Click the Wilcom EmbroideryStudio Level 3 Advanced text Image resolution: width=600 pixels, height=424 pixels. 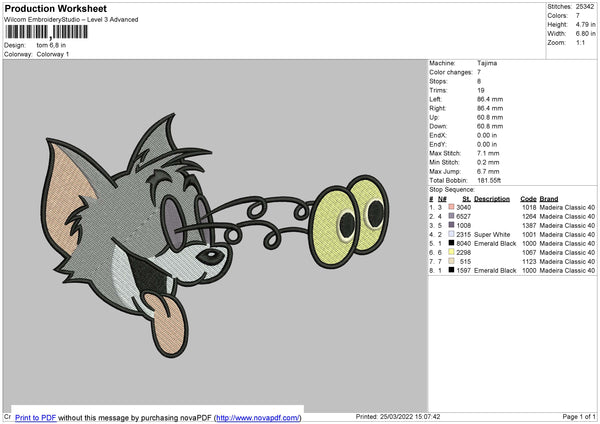click(x=71, y=20)
